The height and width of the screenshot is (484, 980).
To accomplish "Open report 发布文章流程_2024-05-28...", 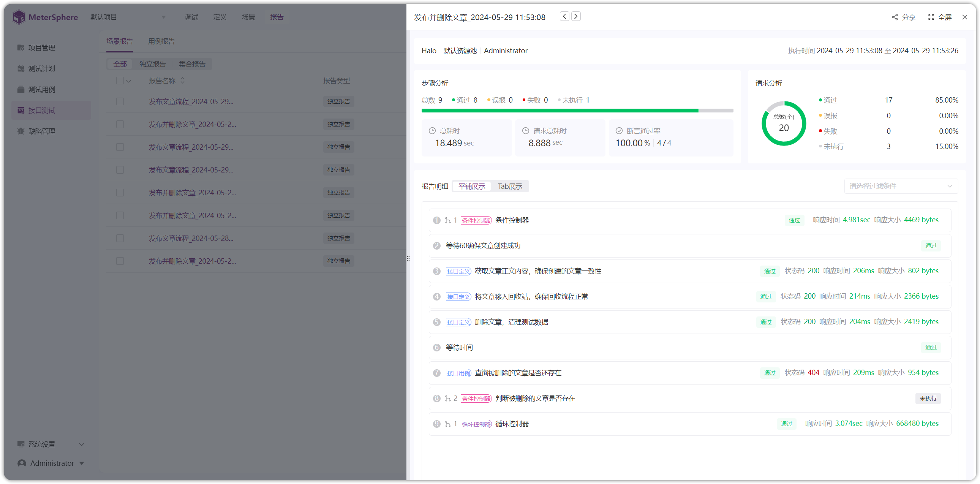I will pos(191,239).
